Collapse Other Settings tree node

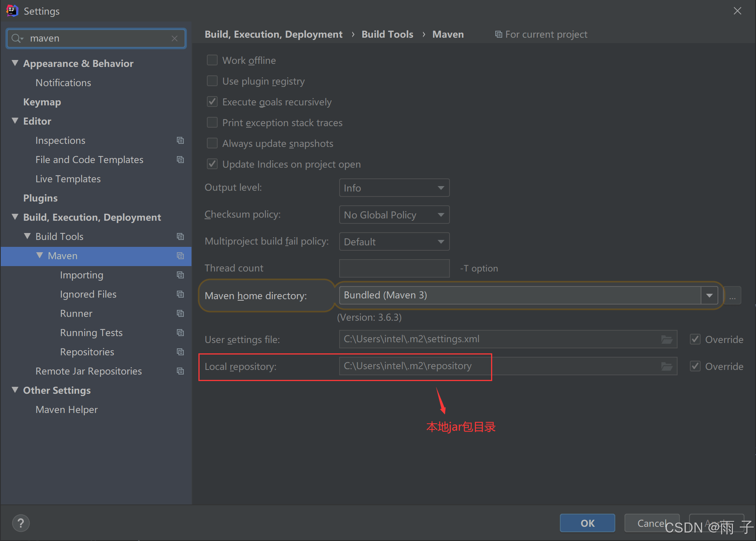[15, 390]
